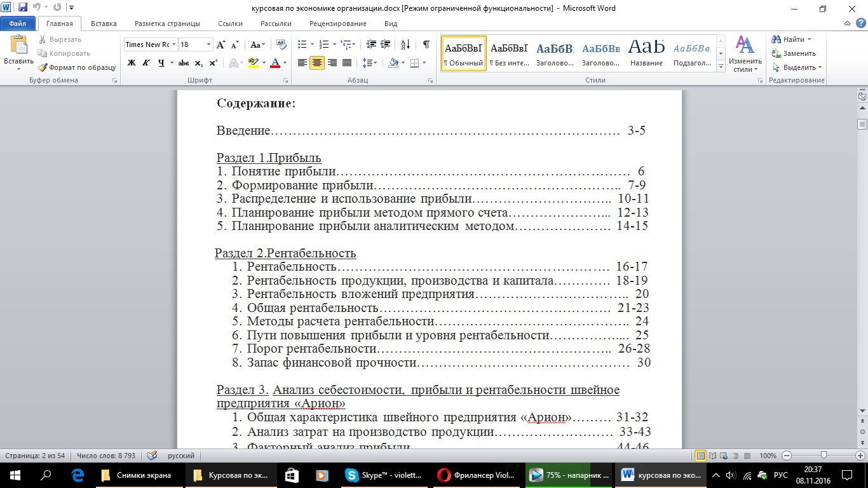
Task: Switch to the Разметка страницы tab
Action: point(167,24)
